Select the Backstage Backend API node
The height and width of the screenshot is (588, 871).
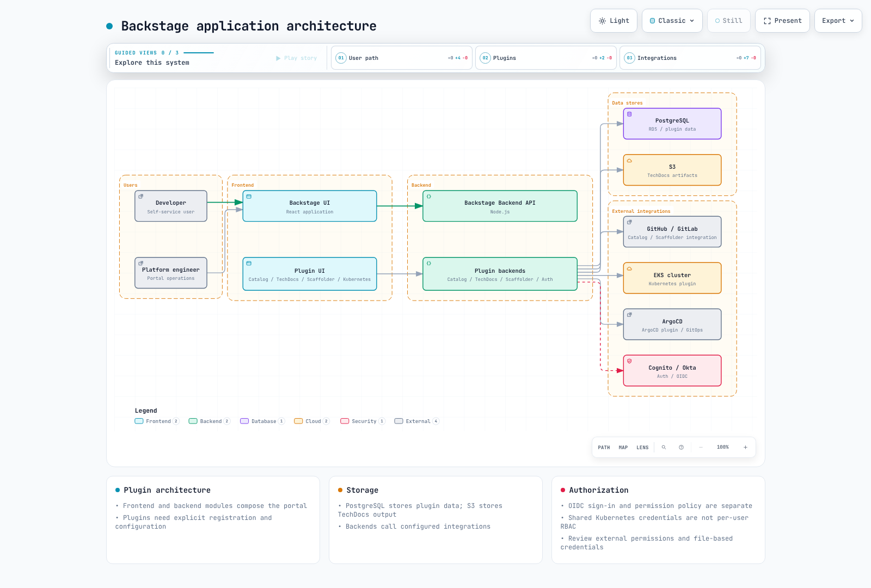tap(500, 206)
